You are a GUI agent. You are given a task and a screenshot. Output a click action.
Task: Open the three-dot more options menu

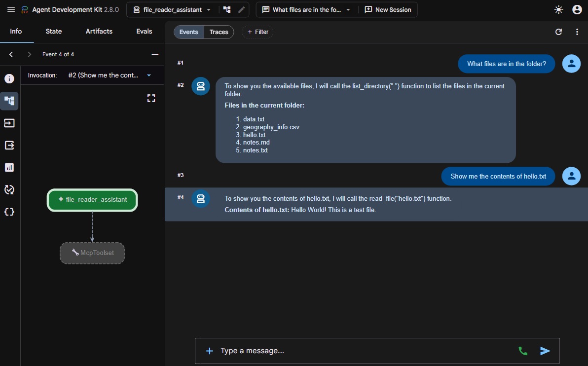(577, 32)
